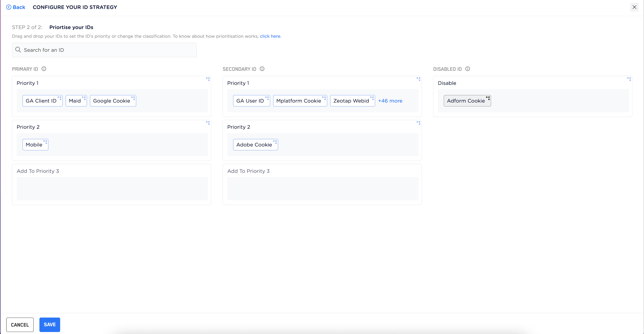
Task: Click the search magnifier icon
Action: pyautogui.click(x=18, y=50)
